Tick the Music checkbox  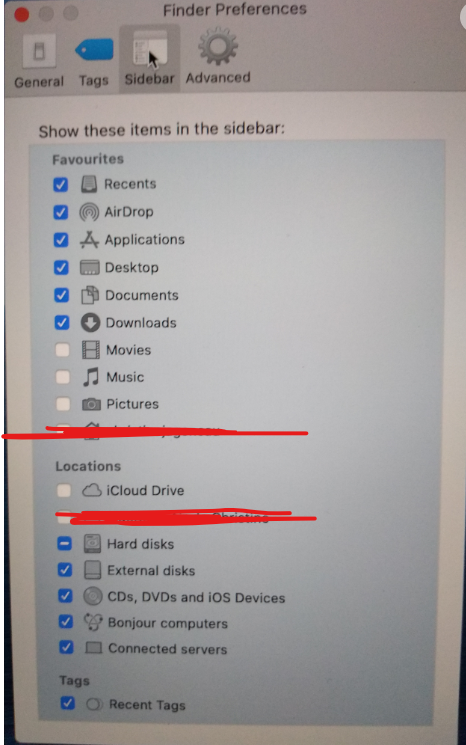[x=63, y=377]
